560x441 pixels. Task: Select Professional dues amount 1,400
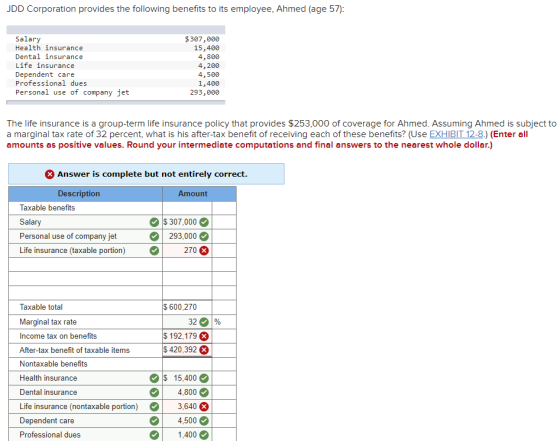tap(187, 435)
